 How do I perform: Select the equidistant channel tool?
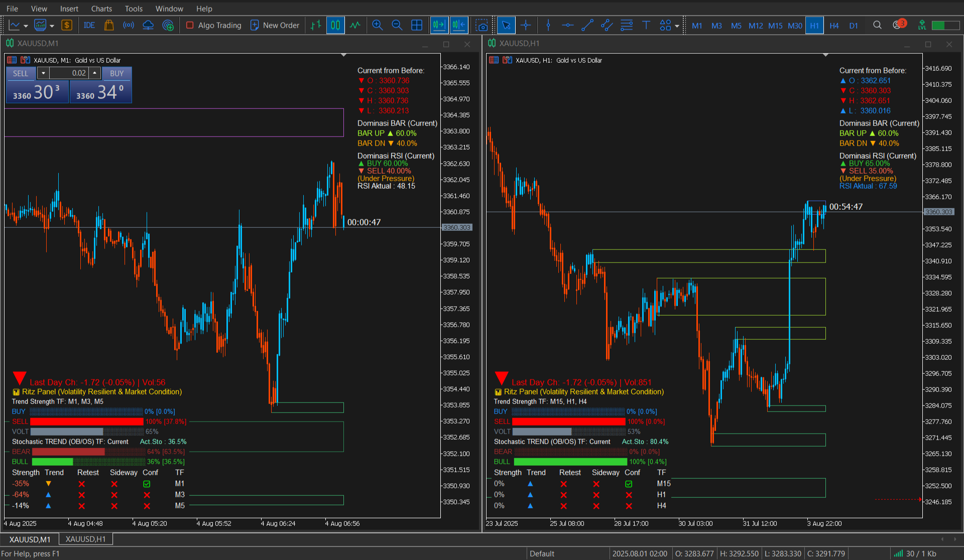607,25
